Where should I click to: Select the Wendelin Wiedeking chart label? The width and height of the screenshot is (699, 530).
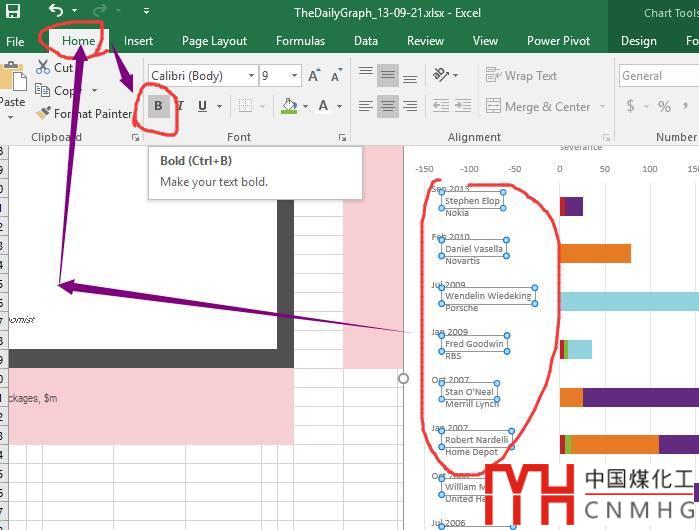[488, 296]
